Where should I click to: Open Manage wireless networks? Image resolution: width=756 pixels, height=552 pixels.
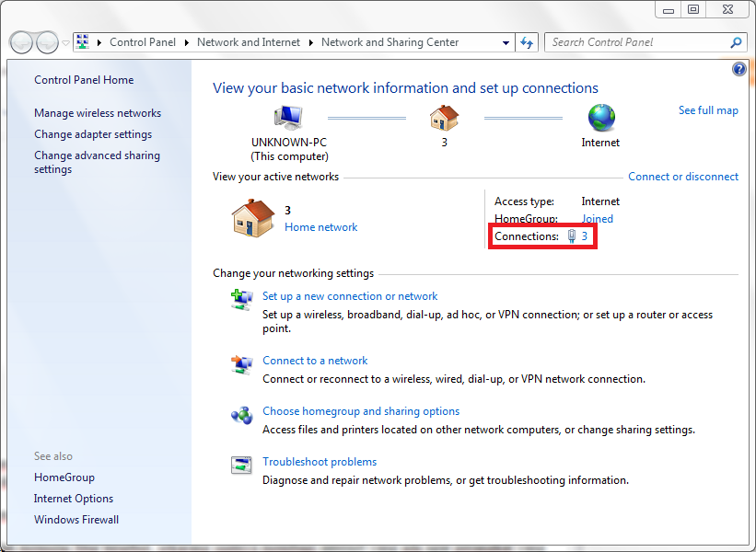[x=98, y=113]
